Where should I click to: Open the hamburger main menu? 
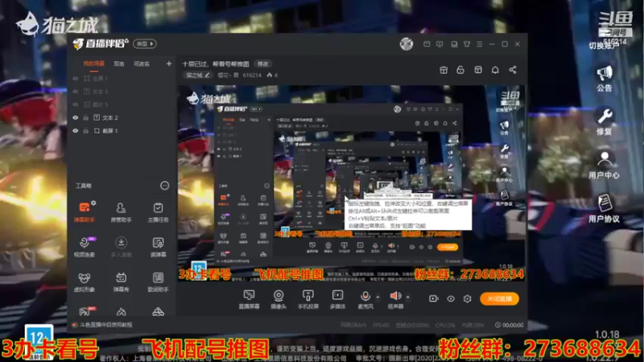[x=479, y=44]
